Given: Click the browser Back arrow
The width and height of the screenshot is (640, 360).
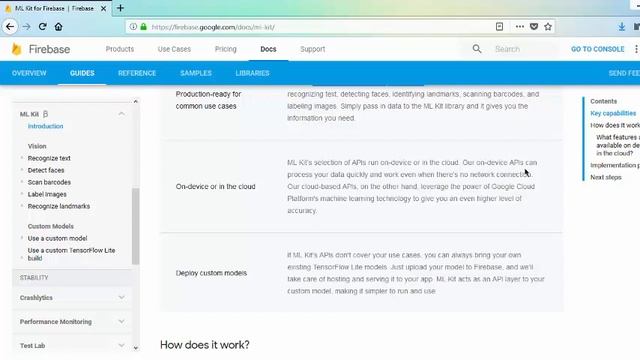Looking at the screenshot, I should 10,27.
